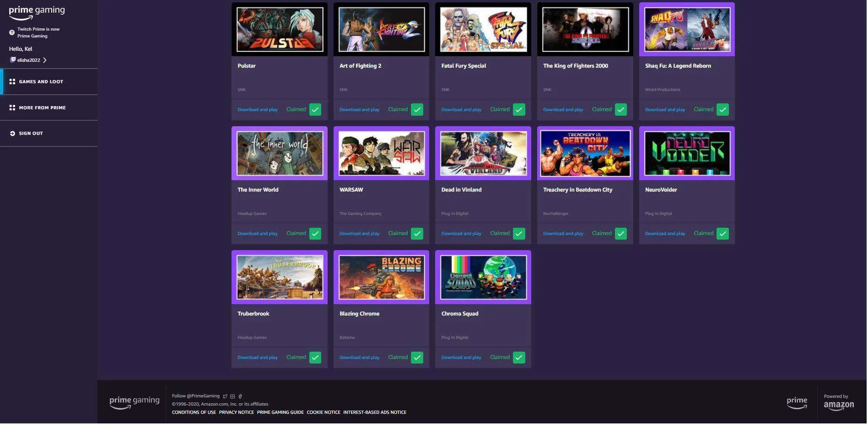Click the Prime Gaming logo in the sidebar
868x428 pixels.
click(x=37, y=12)
